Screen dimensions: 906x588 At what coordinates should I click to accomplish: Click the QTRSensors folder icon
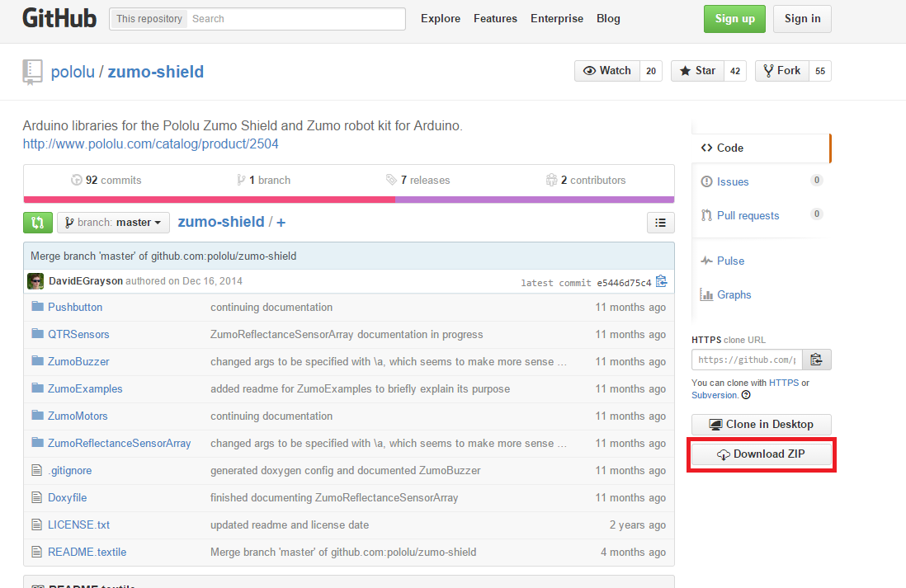coord(38,333)
